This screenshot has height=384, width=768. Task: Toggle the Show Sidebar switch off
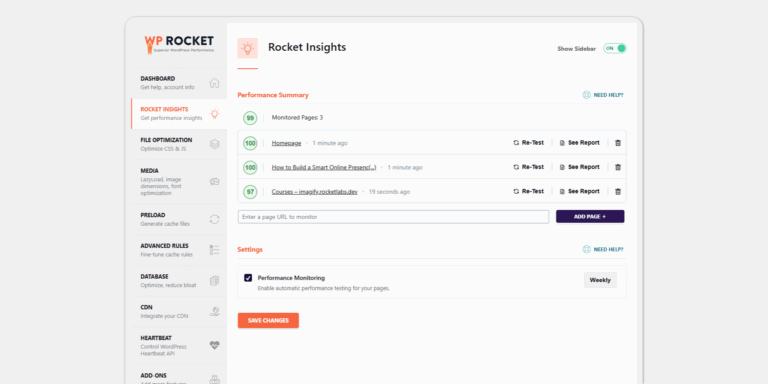click(x=615, y=48)
